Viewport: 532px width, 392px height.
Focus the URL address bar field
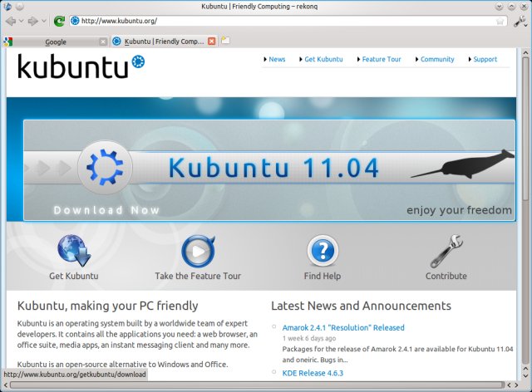pyautogui.click(x=288, y=21)
